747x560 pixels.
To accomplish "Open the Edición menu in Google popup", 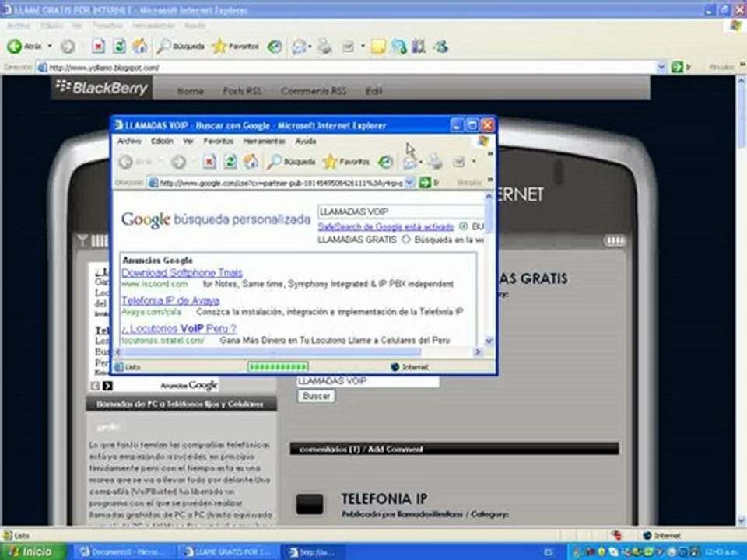I will [162, 141].
